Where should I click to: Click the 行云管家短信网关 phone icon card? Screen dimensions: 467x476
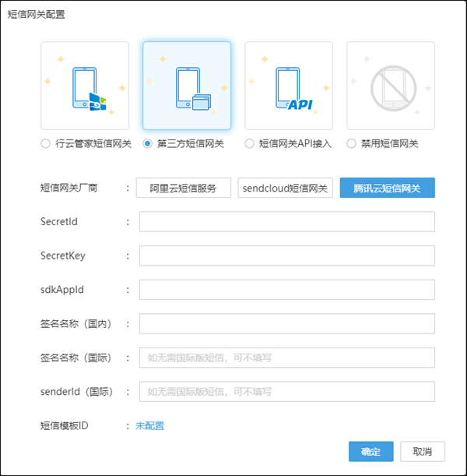point(85,86)
